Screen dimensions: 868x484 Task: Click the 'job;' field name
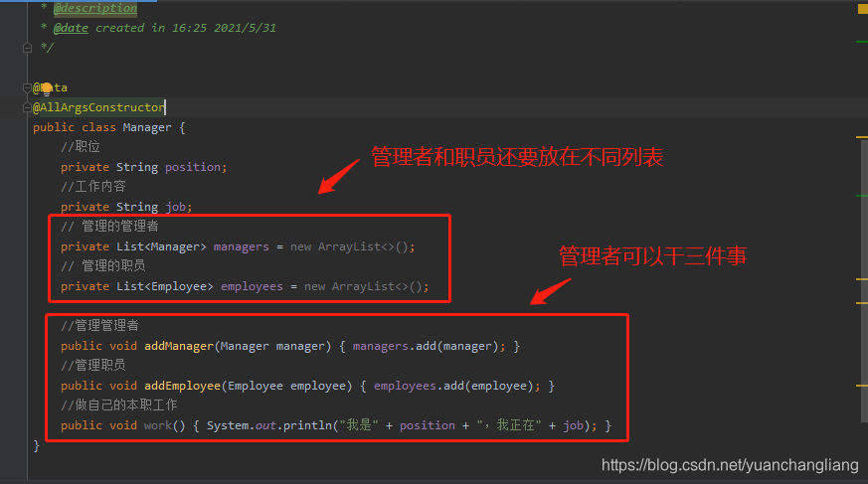pyautogui.click(x=178, y=207)
